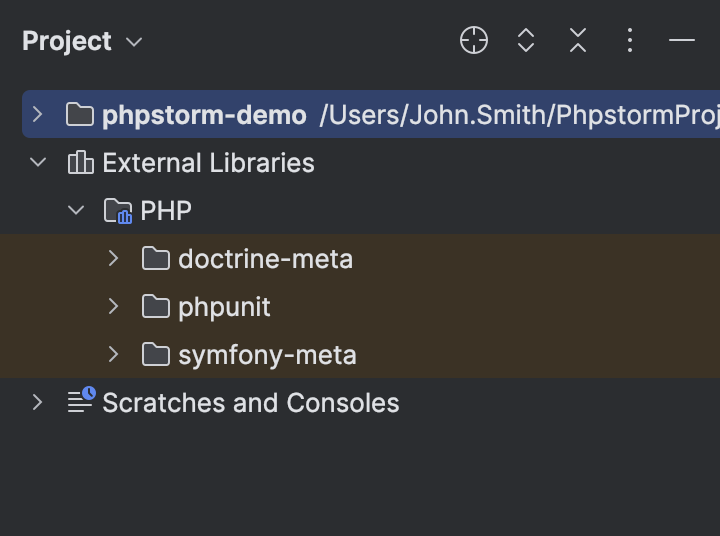
Task: Hide the Project tool window
Action: point(682,41)
